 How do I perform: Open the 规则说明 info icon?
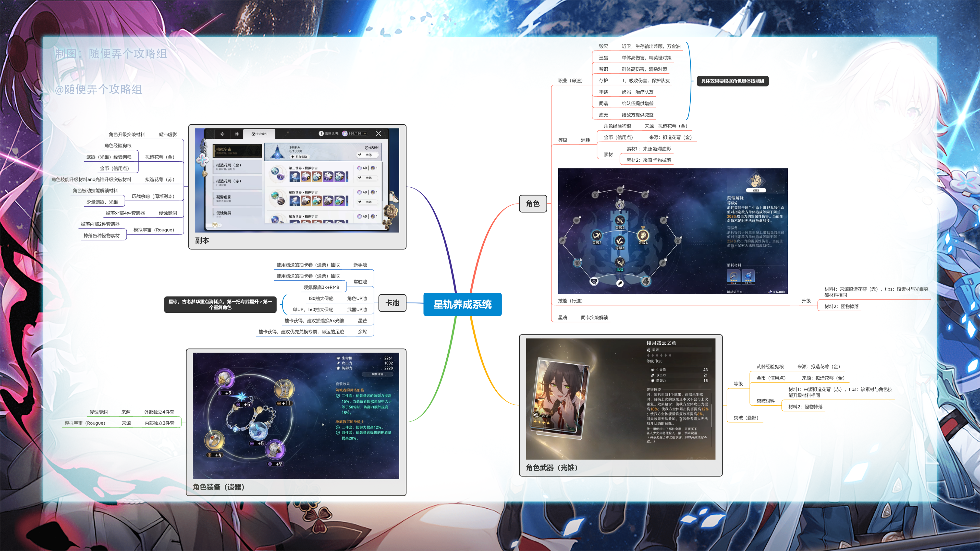tap(321, 133)
